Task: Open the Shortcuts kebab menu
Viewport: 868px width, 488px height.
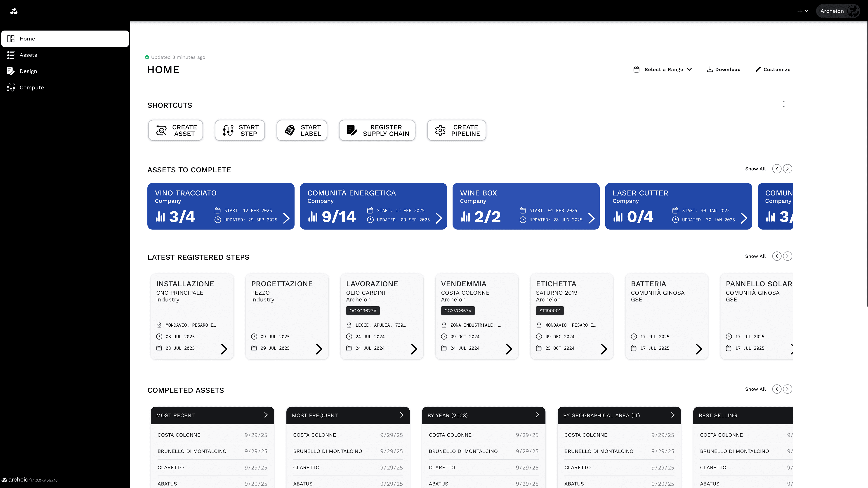Action: pos(784,104)
